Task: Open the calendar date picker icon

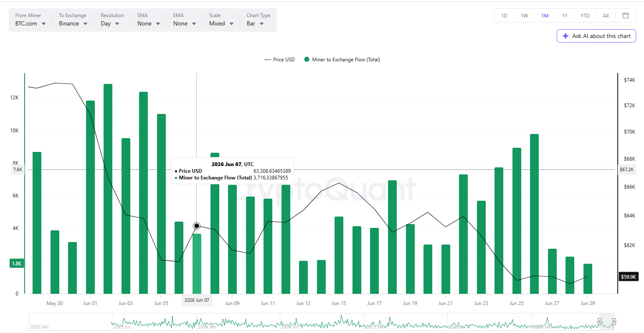Action: pos(626,15)
